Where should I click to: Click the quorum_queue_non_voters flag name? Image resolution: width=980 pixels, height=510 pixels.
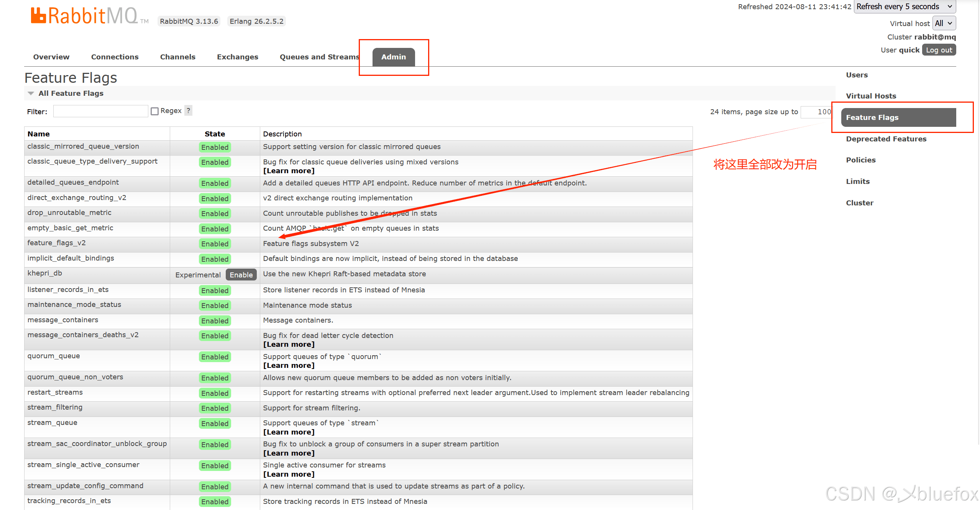click(75, 377)
